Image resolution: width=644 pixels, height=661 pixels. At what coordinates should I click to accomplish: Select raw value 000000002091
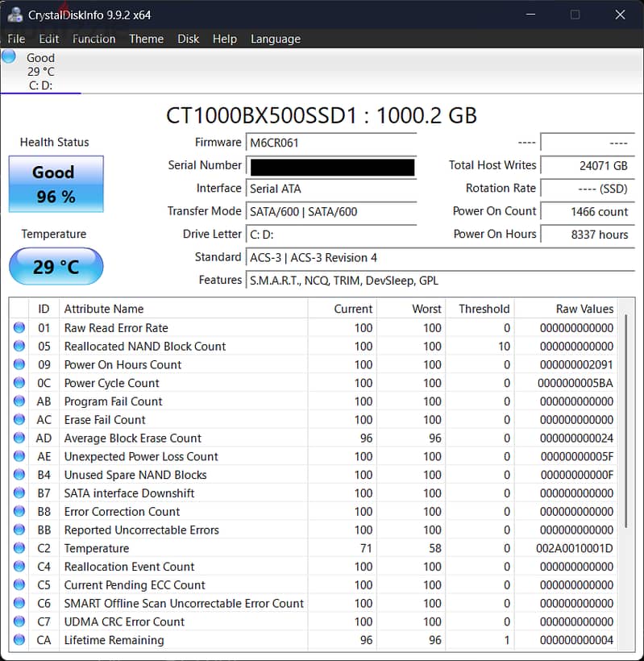click(576, 364)
